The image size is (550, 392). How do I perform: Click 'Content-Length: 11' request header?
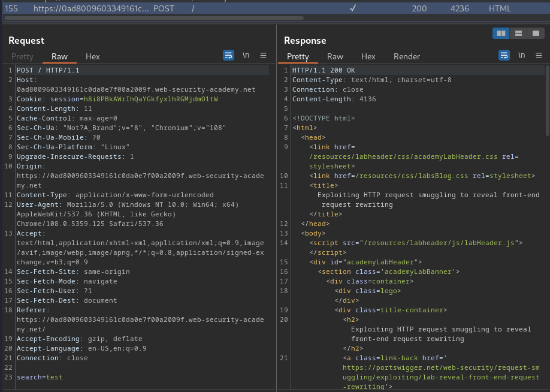[x=54, y=109]
